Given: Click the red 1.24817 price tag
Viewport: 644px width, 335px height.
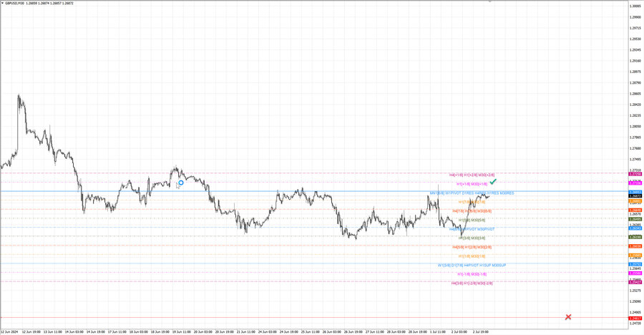Looking at the screenshot, I should coord(635,319).
